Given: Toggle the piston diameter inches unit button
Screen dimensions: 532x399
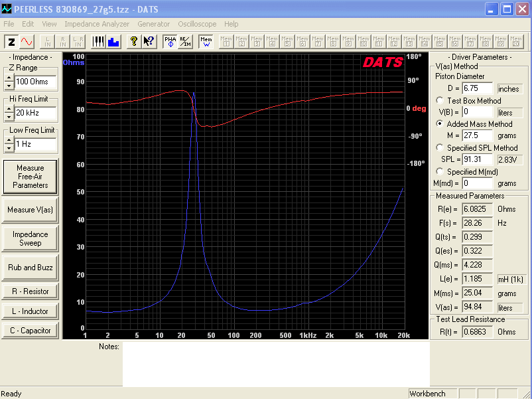Looking at the screenshot, I should (509, 89).
